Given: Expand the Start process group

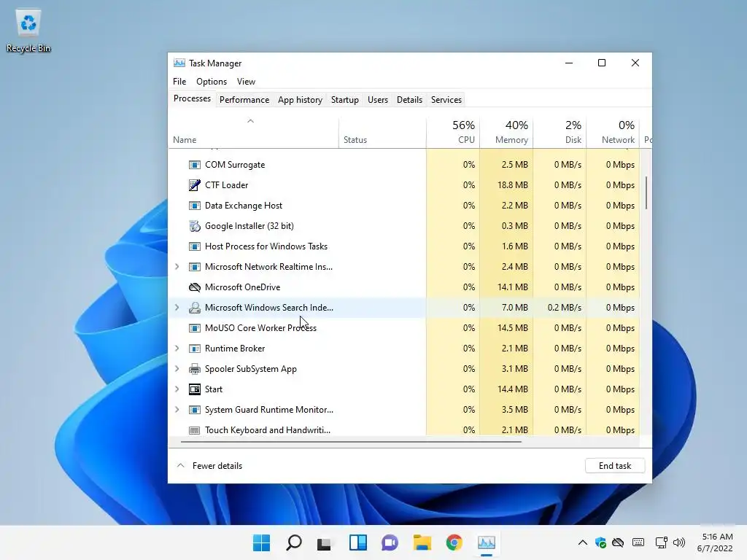Looking at the screenshot, I should click(x=177, y=389).
